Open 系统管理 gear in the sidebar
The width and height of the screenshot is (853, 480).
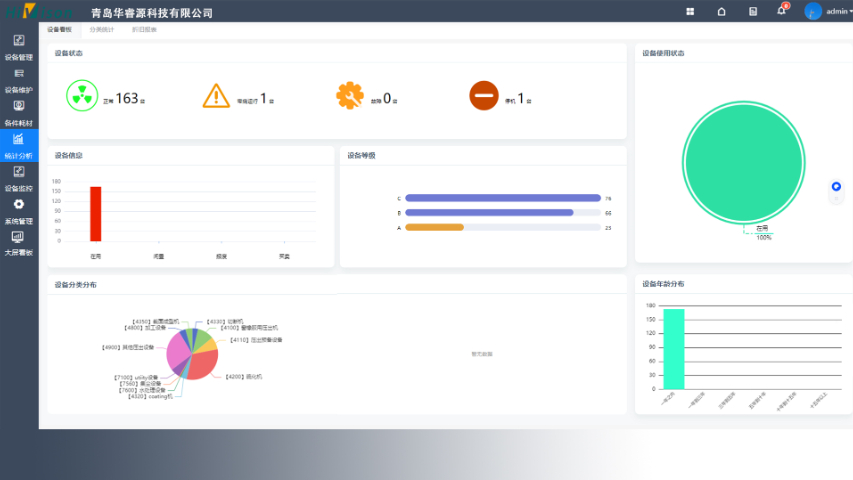(18, 210)
